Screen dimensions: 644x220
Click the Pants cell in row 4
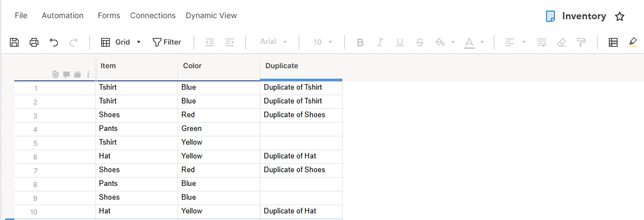pyautogui.click(x=137, y=129)
